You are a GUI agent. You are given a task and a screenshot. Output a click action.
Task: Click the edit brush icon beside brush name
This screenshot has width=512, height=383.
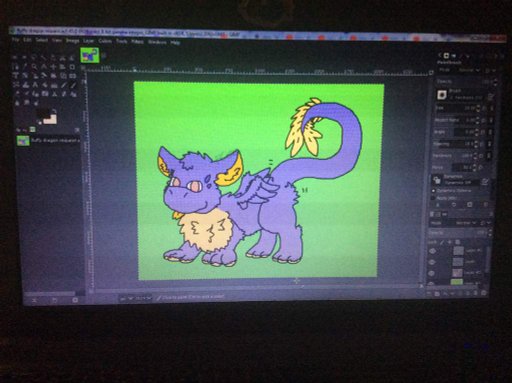pos(490,97)
